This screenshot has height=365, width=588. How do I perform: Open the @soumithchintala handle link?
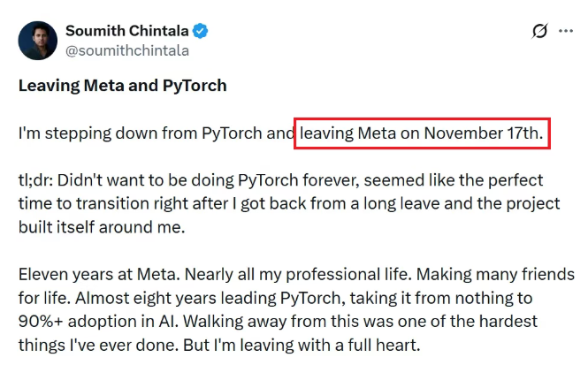click(x=126, y=50)
